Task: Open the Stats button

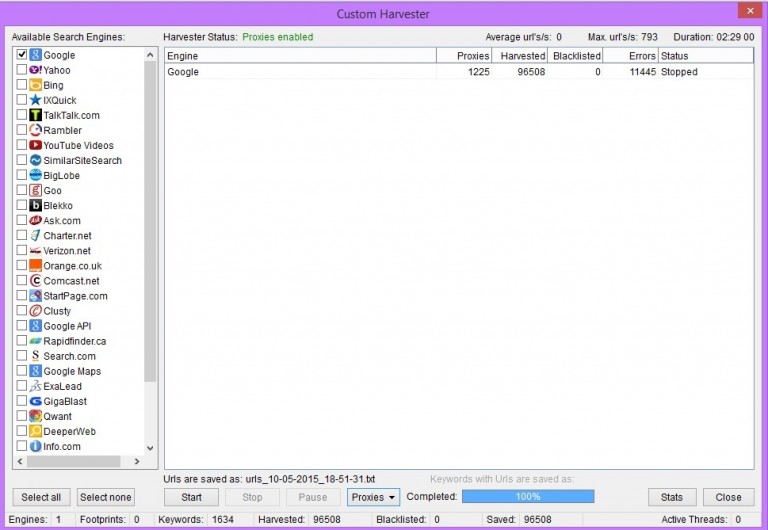Action: [672, 497]
